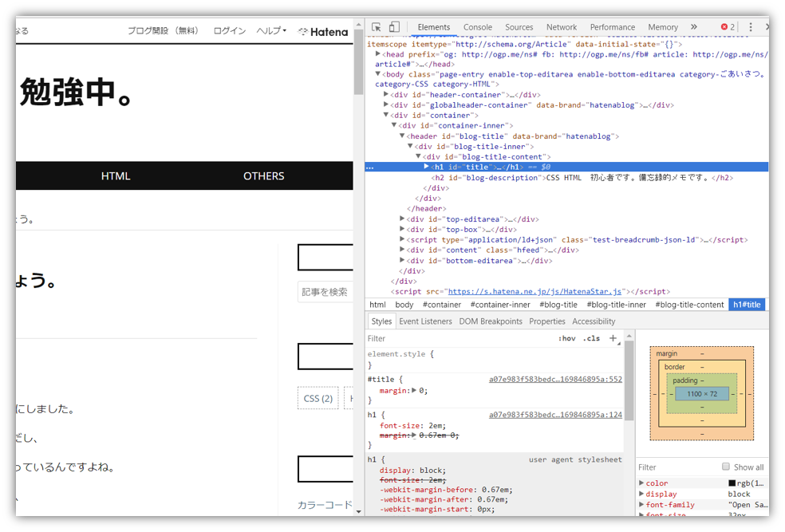The width and height of the screenshot is (785, 532).
Task: Open the Performance tab
Action: pos(612,27)
